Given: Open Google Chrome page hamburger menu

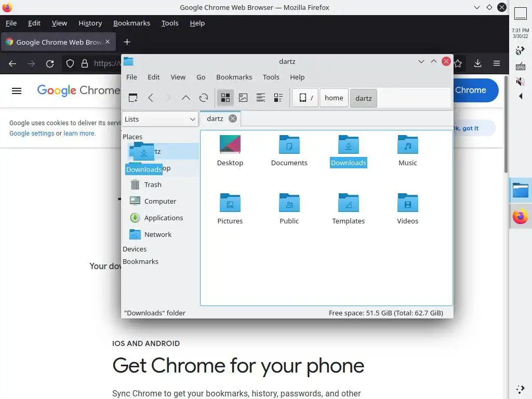Looking at the screenshot, I should 17,90.
